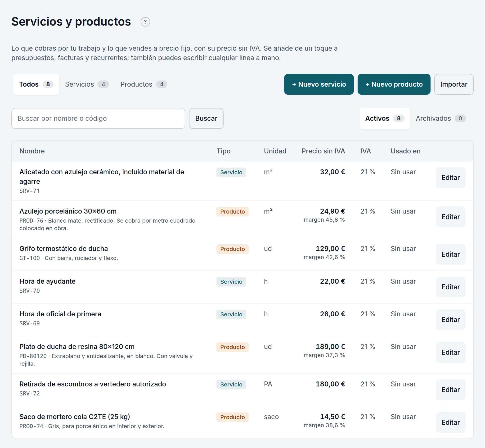Click the 189,00 € price cell
The image size is (485, 448).
(330, 347)
